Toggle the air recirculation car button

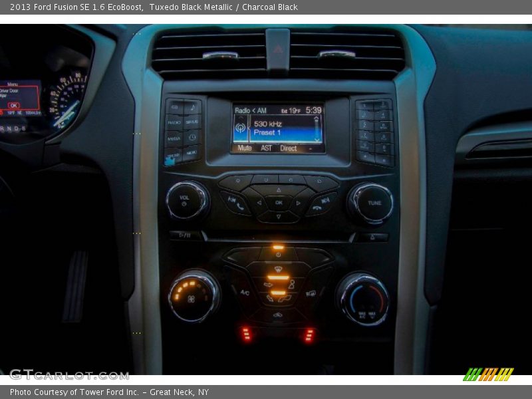277,315
